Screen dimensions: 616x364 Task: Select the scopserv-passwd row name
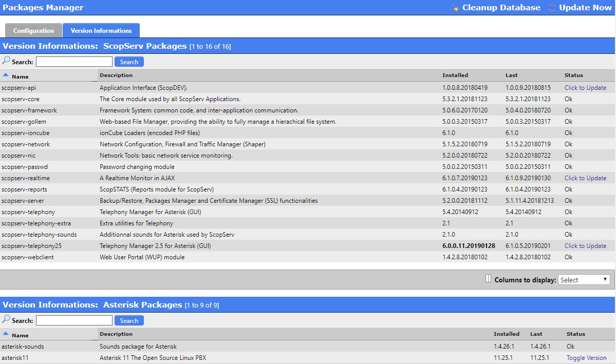[24, 167]
